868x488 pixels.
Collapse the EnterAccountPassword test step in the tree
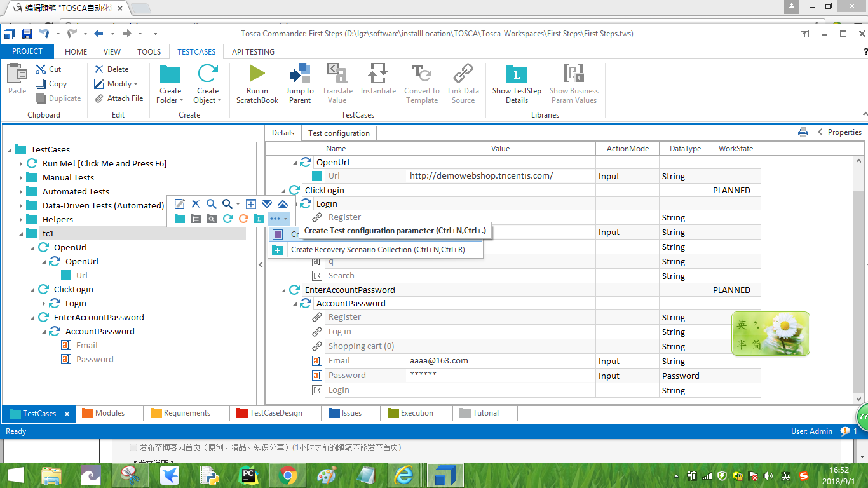[32, 318]
